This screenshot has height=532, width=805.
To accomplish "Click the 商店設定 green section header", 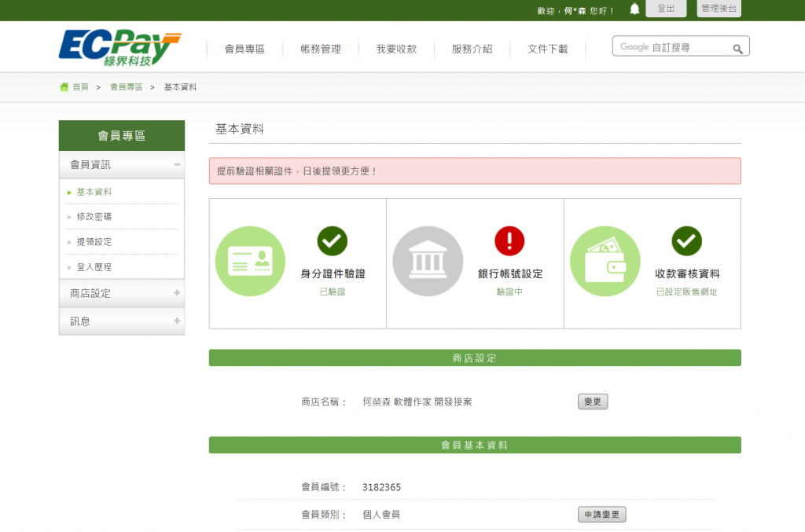I will pyautogui.click(x=475, y=358).
